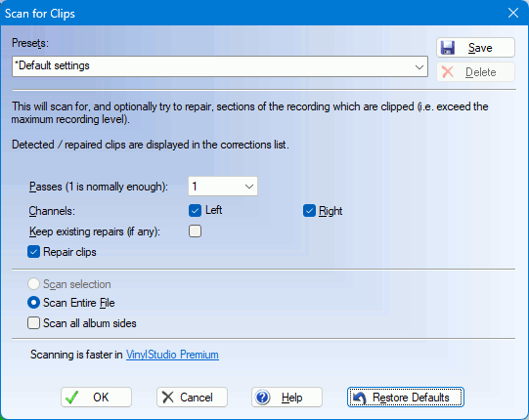Enable Keep existing repairs checkbox
Image resolution: width=529 pixels, height=420 pixels.
click(x=195, y=231)
